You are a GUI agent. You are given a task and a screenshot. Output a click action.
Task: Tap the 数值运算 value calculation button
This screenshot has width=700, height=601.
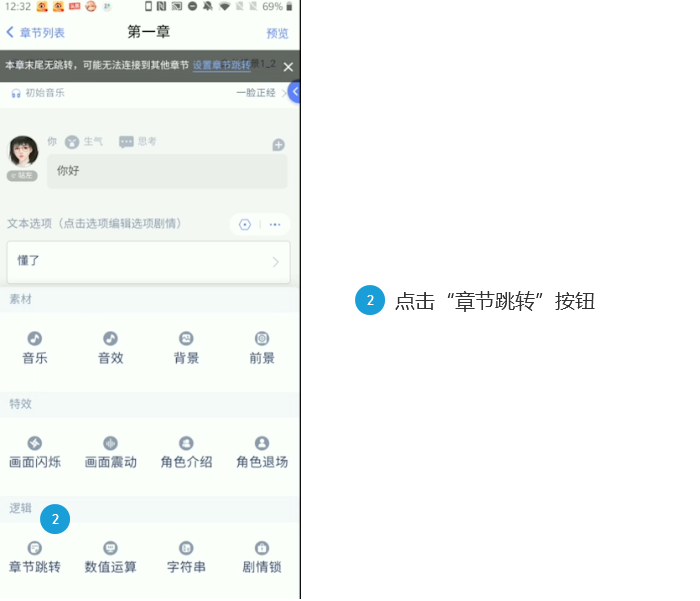point(111,557)
